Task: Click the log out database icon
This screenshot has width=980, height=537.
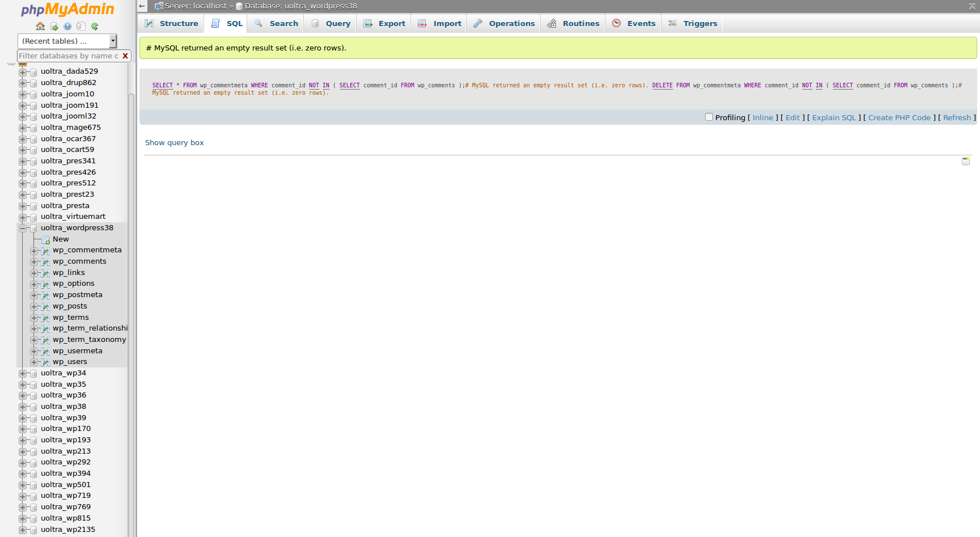Action: coord(54,26)
